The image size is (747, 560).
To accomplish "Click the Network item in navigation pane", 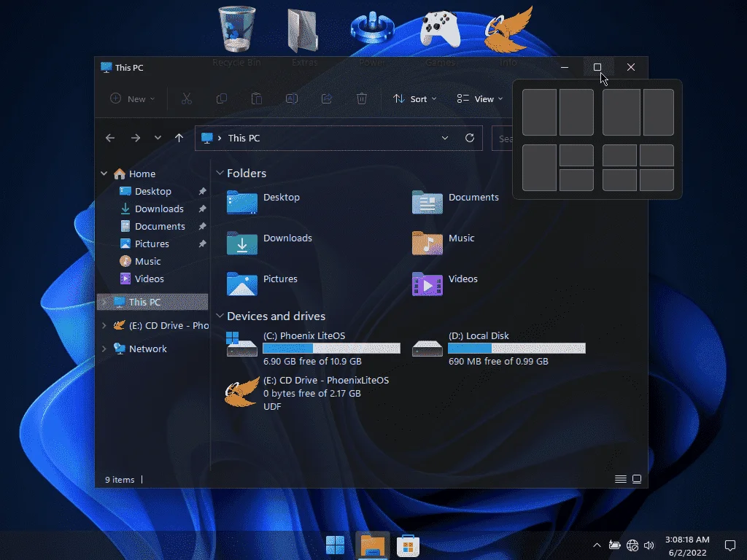I will click(x=147, y=349).
